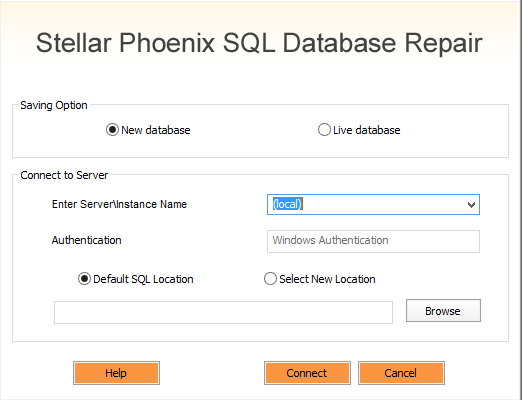The image size is (522, 400).
Task: Click the Enter Server\Instance Name label
Action: point(119,204)
